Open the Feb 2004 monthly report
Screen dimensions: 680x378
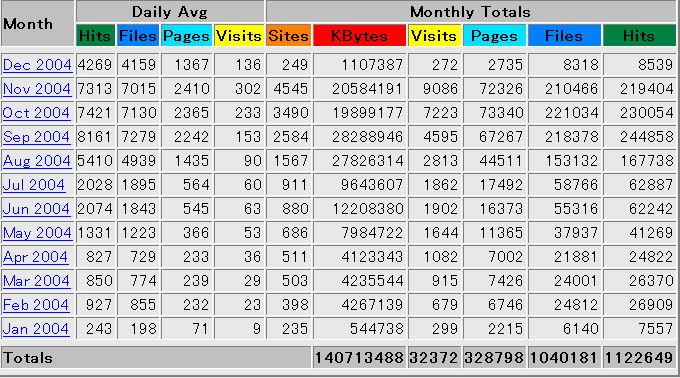point(36,305)
